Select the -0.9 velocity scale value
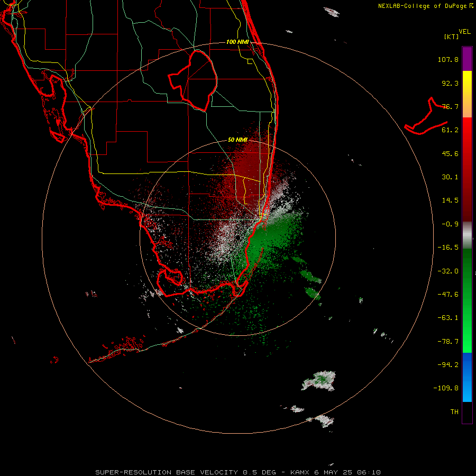The height and width of the screenshot is (476, 476). tap(450, 224)
